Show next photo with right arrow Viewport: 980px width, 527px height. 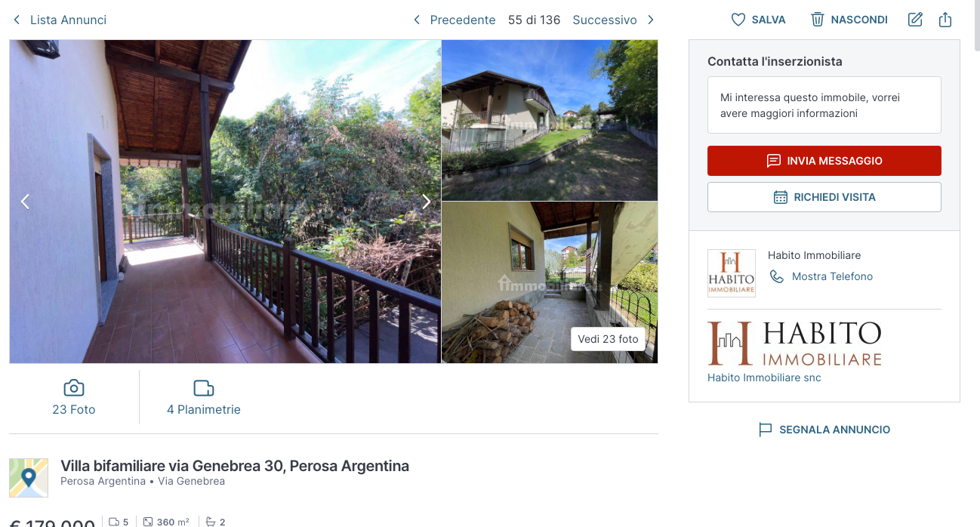point(426,202)
